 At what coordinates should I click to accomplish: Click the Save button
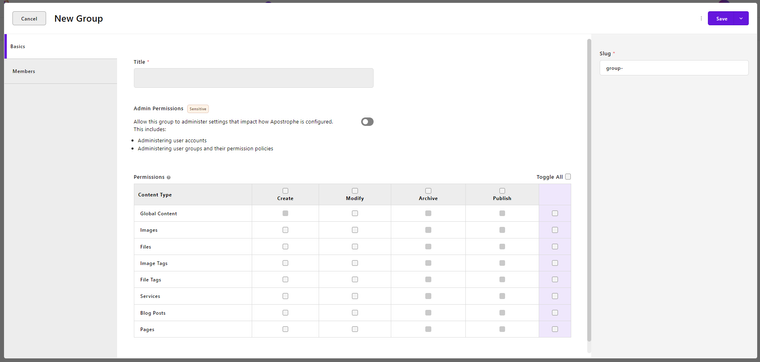tap(722, 18)
